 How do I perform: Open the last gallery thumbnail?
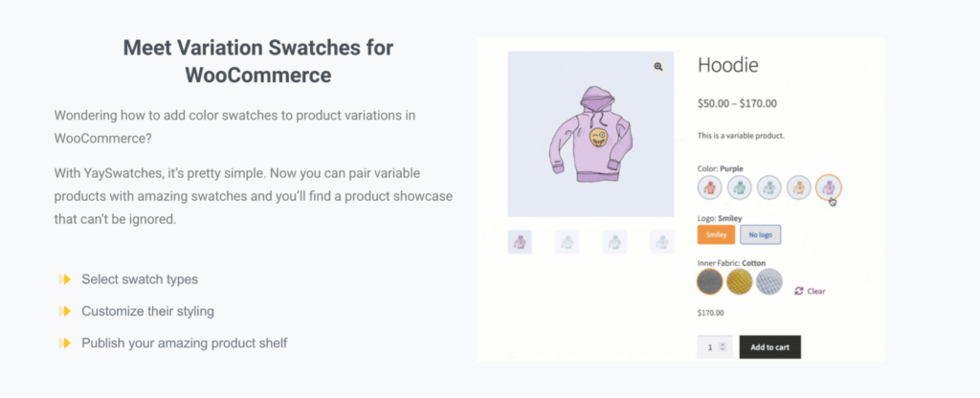(x=662, y=242)
